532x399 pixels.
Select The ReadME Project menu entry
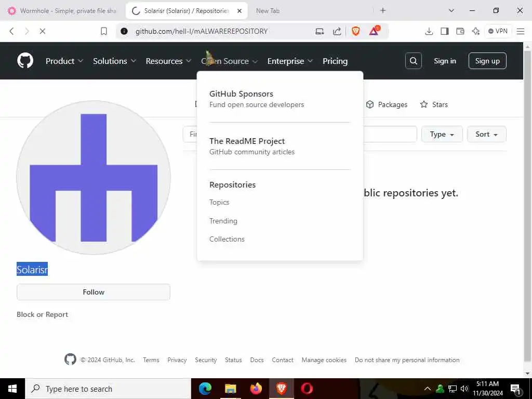[252, 146]
